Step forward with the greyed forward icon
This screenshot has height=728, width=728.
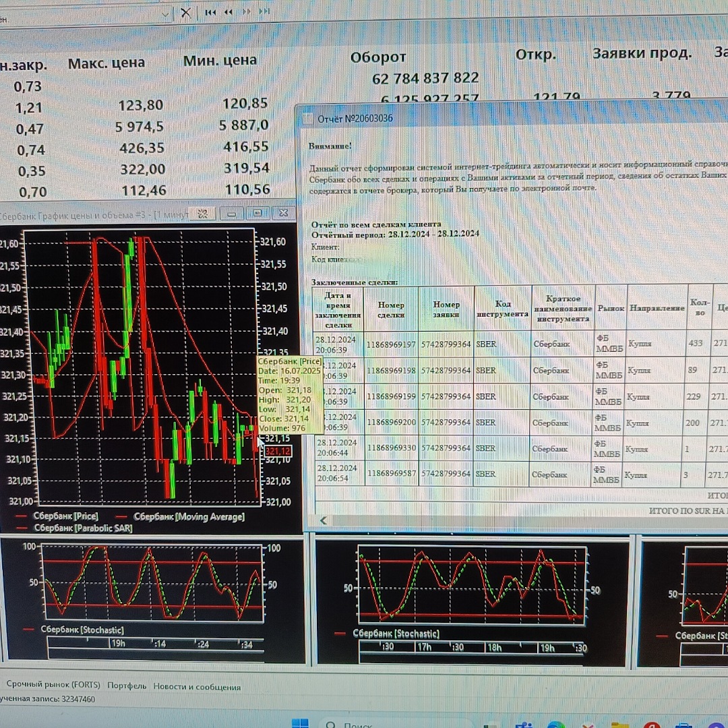coord(247,11)
